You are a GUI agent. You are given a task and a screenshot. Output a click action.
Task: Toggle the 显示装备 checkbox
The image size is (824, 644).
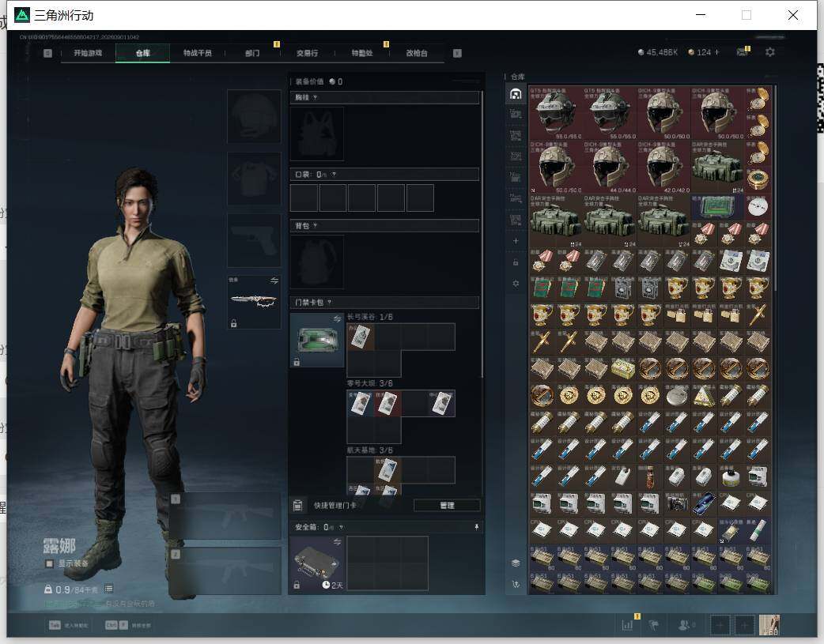click(x=49, y=563)
